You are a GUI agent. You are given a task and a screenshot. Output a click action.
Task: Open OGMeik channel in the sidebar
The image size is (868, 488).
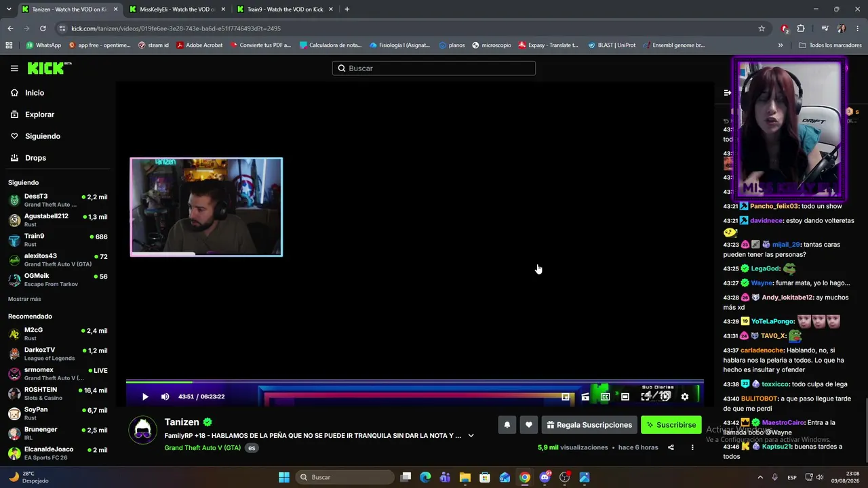[57, 279]
